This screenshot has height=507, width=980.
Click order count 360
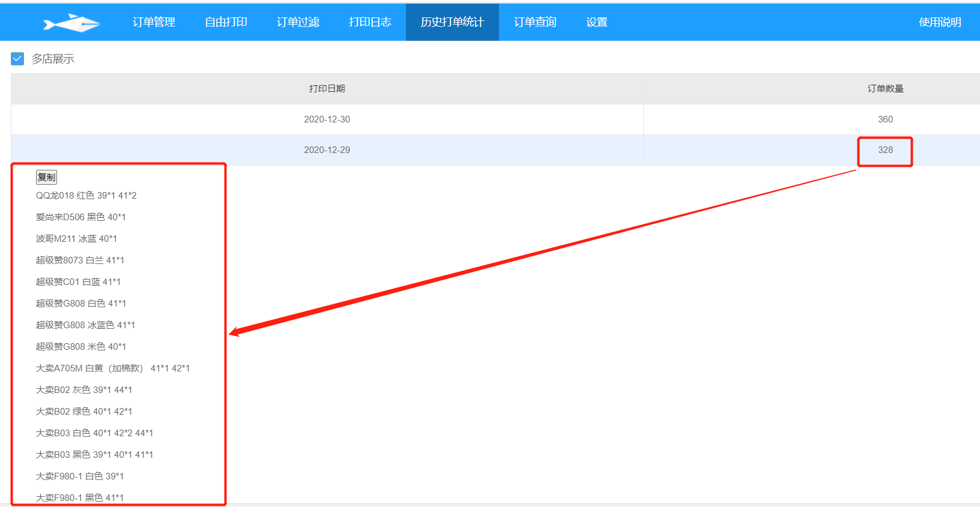(885, 119)
